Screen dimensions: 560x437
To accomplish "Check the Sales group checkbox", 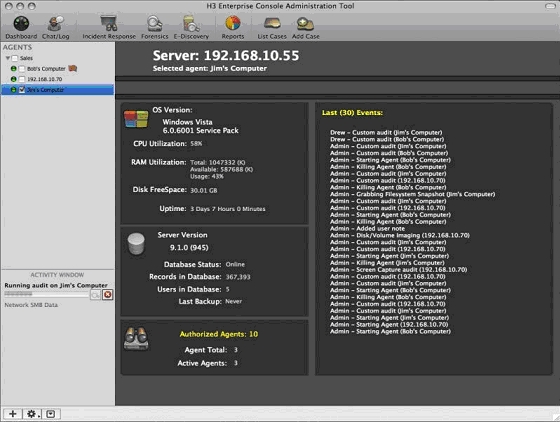I will [15, 58].
